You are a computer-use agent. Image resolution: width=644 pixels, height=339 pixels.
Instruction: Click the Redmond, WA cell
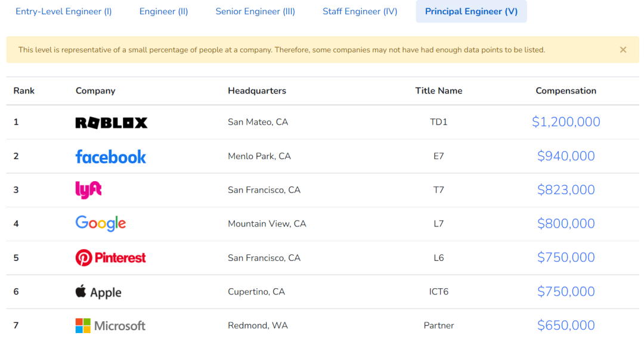[258, 325]
